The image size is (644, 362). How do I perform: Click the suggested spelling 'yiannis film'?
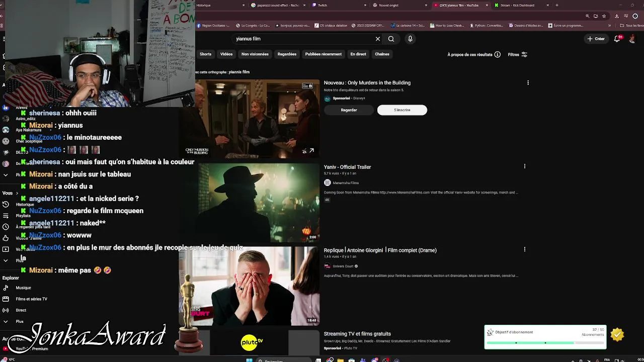click(239, 72)
